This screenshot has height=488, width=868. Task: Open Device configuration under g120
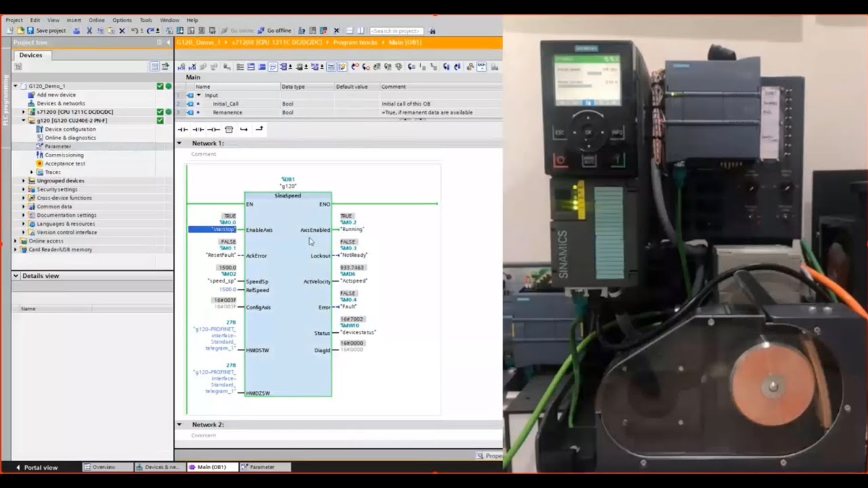point(70,129)
